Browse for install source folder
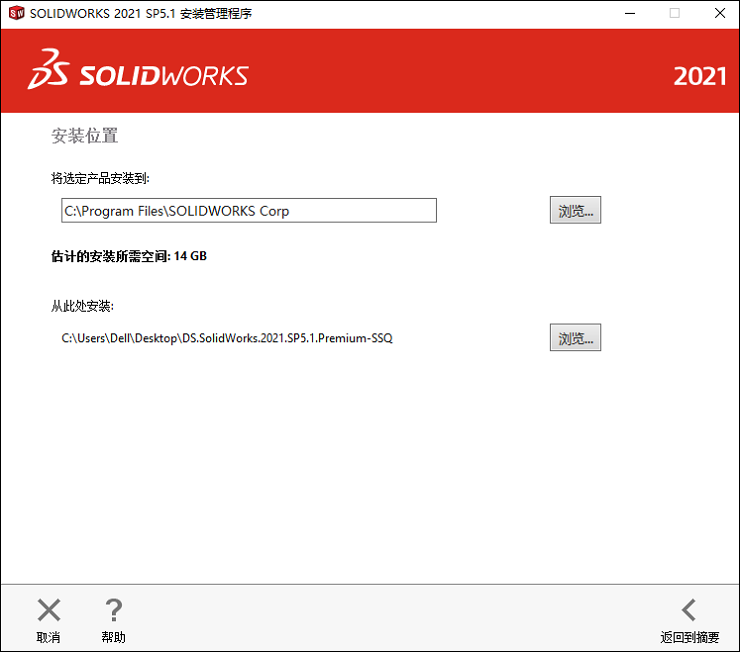 pos(575,337)
